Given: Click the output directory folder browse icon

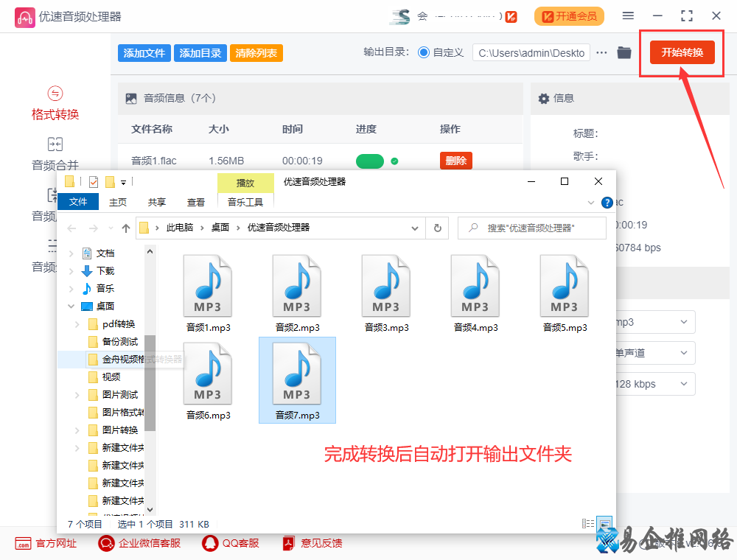Looking at the screenshot, I should (x=624, y=52).
